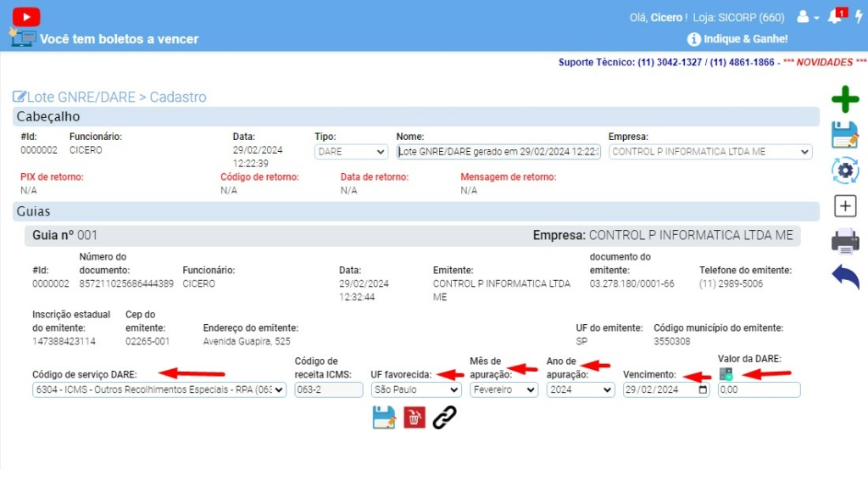Click the Nome text field

[498, 152]
